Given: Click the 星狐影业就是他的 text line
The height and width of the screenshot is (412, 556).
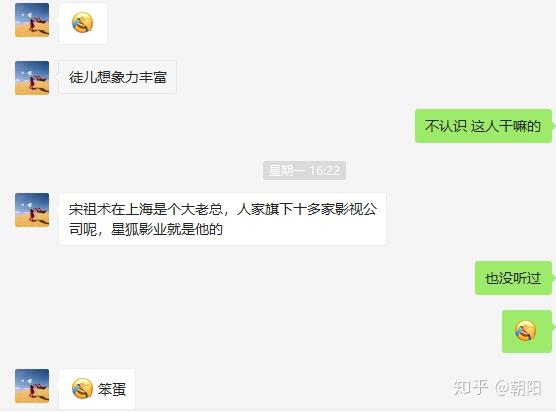Looking at the screenshot, I should pyautogui.click(x=167, y=229).
